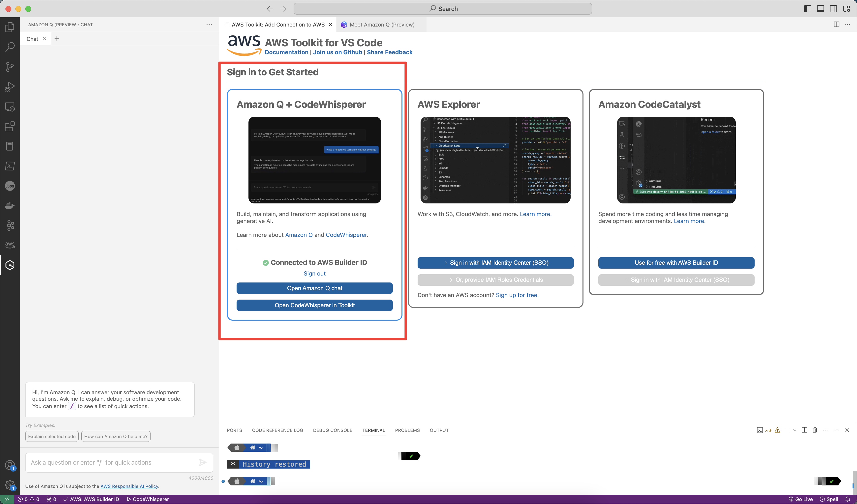Open the Accounts menu icon
Viewport: 857px width, 504px height.
(x=10, y=465)
